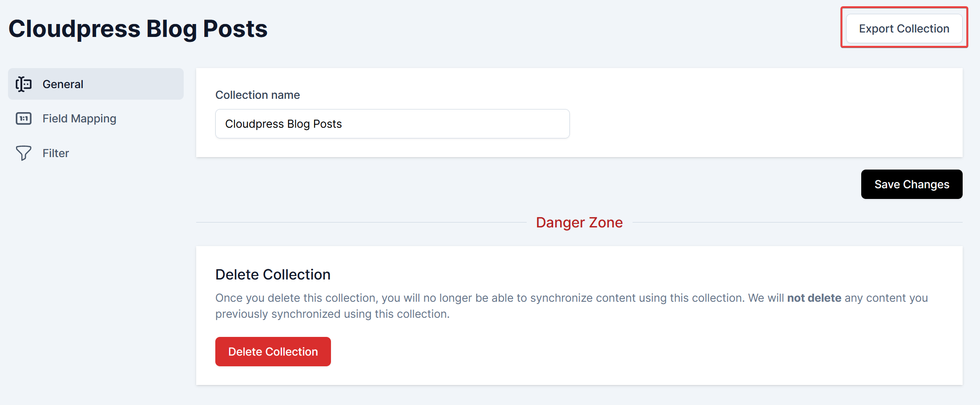Click the Export Collection button
The height and width of the screenshot is (405, 980).
(903, 28)
